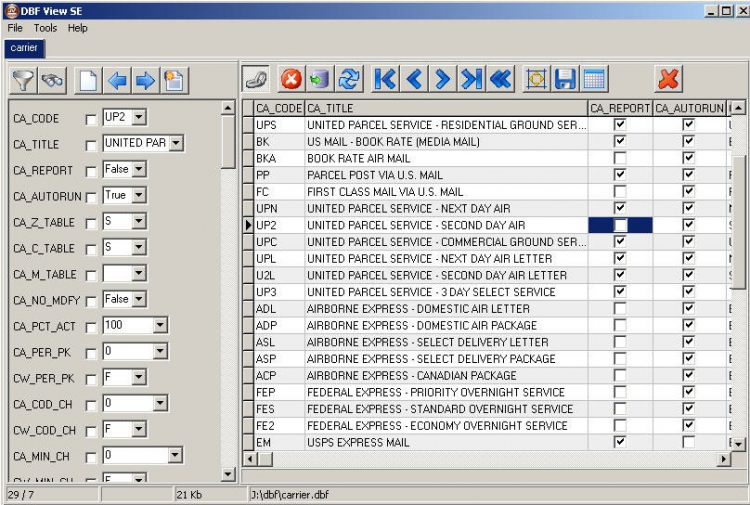
Task: Click the CA_COD_CH value field
Action: click(x=128, y=404)
